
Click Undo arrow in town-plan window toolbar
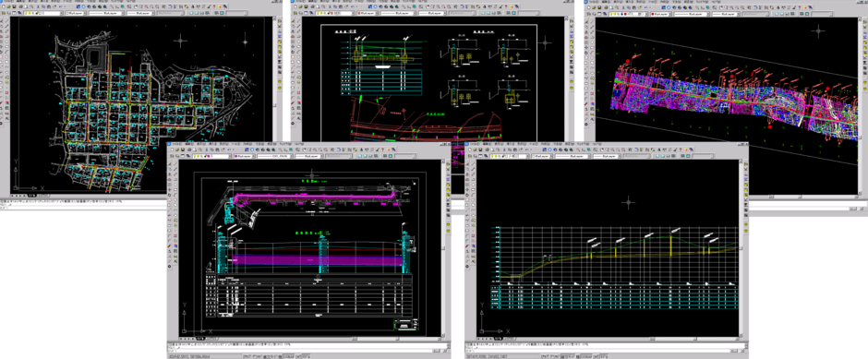(x=60, y=6)
